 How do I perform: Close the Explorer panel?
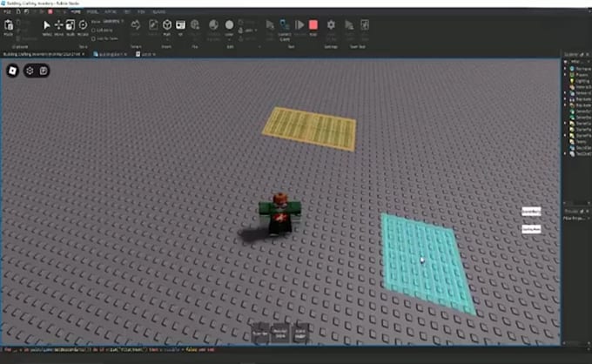click(x=588, y=55)
